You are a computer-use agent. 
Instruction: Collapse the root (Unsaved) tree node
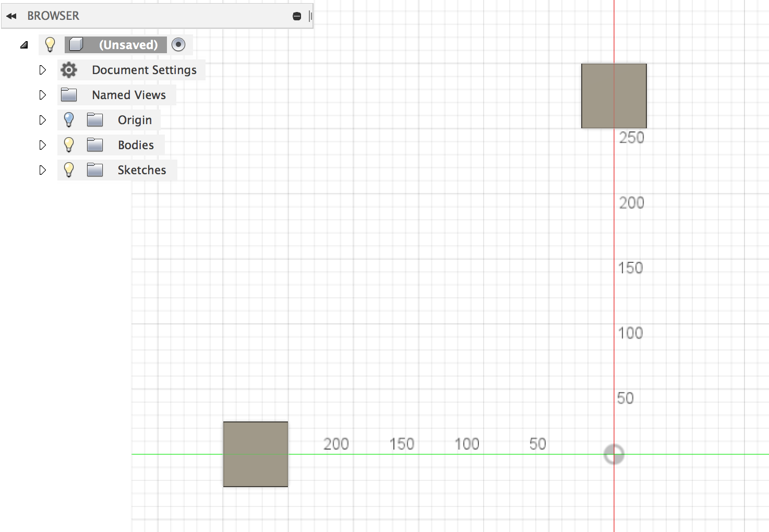[x=24, y=45]
